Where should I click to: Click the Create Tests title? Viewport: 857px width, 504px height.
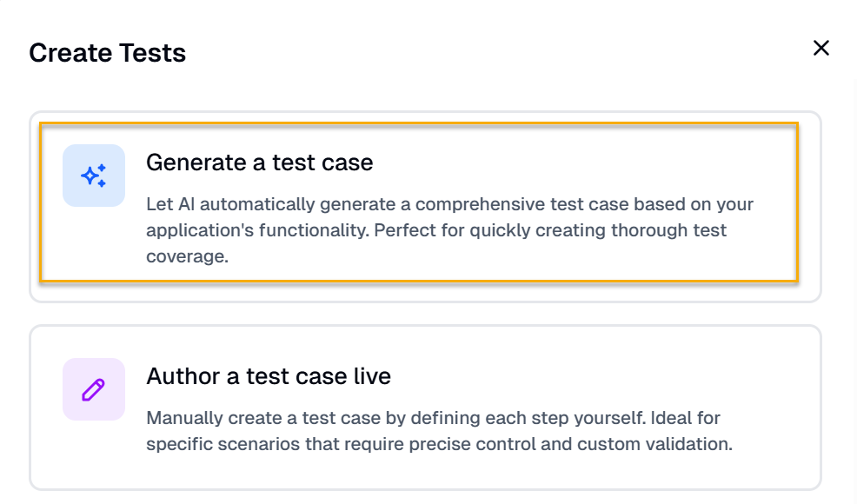coord(107,52)
